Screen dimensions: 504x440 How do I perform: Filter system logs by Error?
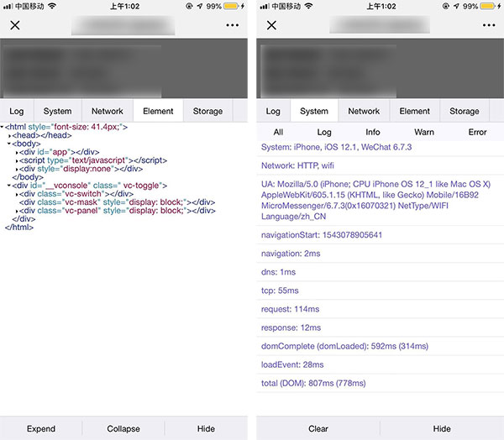pyautogui.click(x=477, y=132)
